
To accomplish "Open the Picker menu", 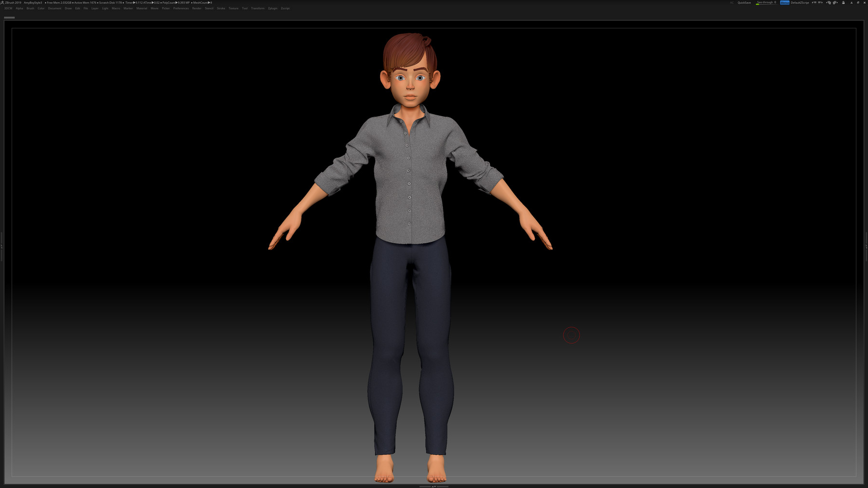I will [166, 8].
